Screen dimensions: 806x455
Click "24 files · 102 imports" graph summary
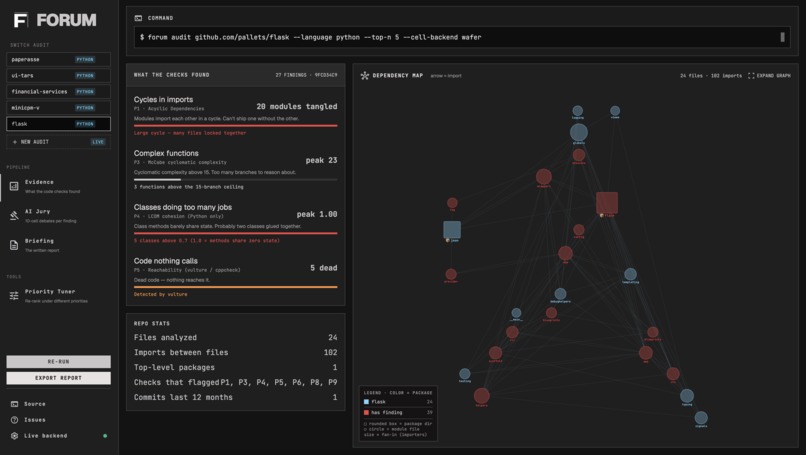click(x=711, y=76)
